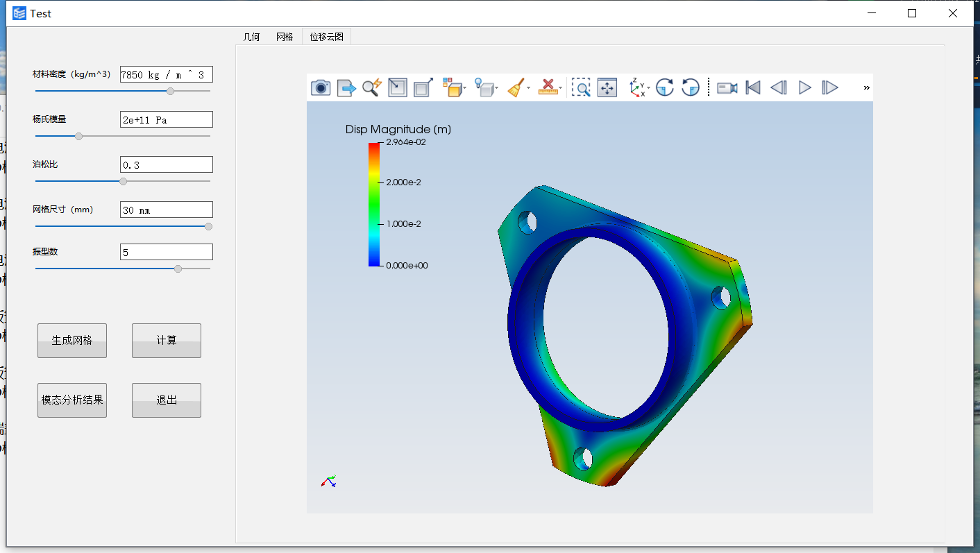Adjust the 材料密度 slider handle
980x553 pixels.
171,91
